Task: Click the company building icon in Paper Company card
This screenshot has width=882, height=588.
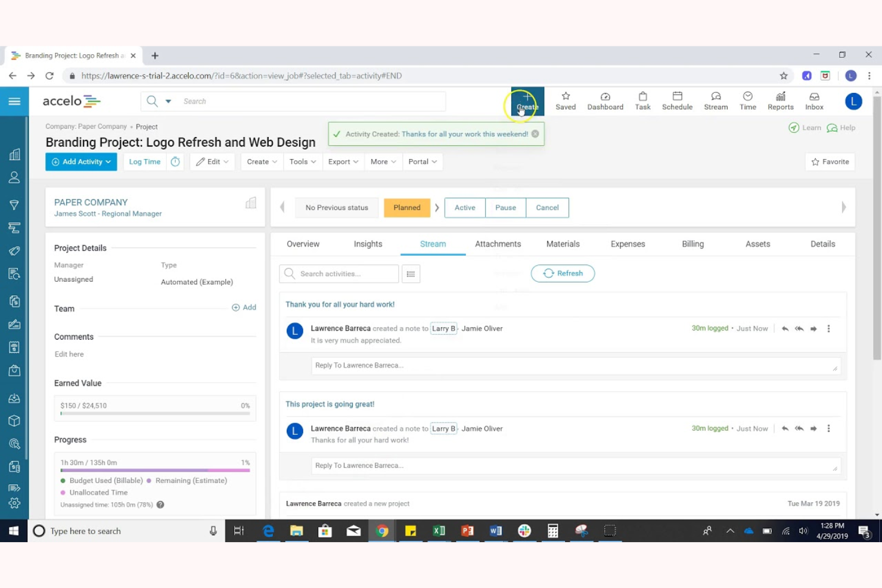Action: [251, 203]
